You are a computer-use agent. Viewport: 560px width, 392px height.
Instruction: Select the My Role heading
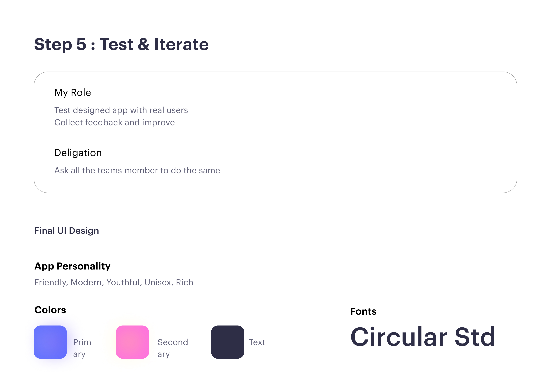click(73, 93)
